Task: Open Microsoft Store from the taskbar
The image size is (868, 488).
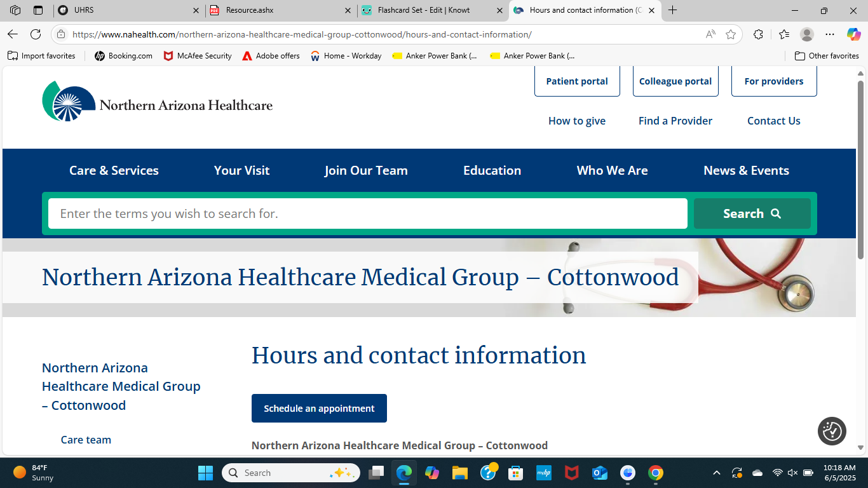Action: coord(515,473)
